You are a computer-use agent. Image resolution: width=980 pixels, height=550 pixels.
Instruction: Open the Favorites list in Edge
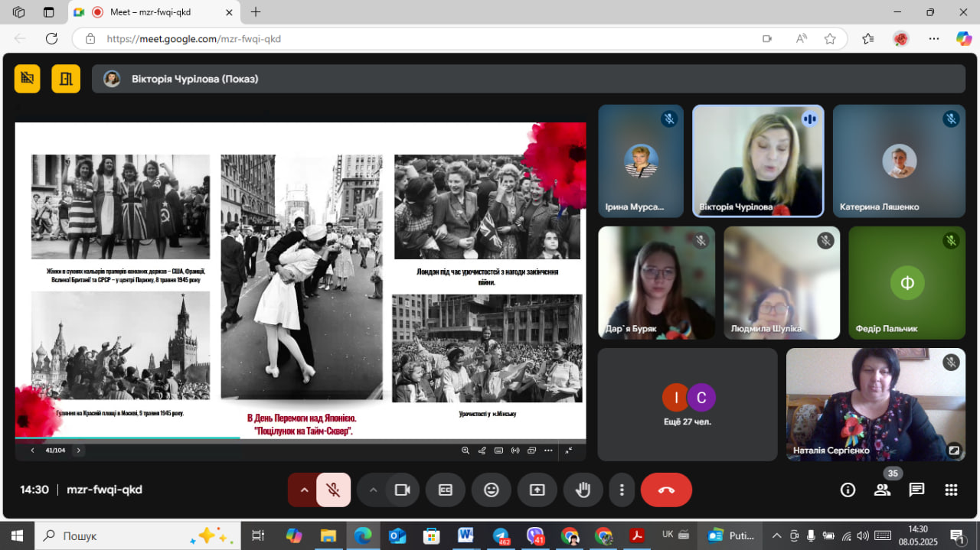867,38
